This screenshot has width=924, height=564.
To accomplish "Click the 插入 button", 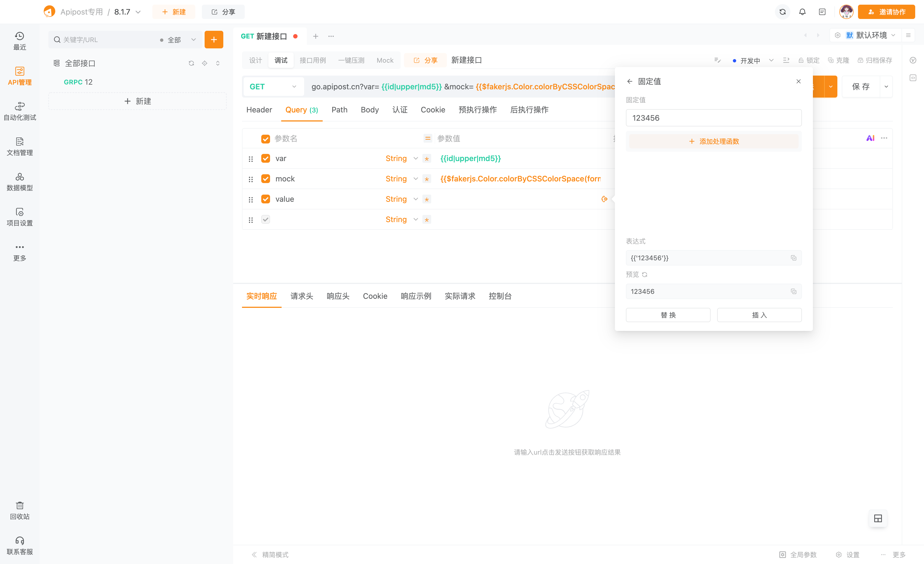I will click(x=759, y=315).
